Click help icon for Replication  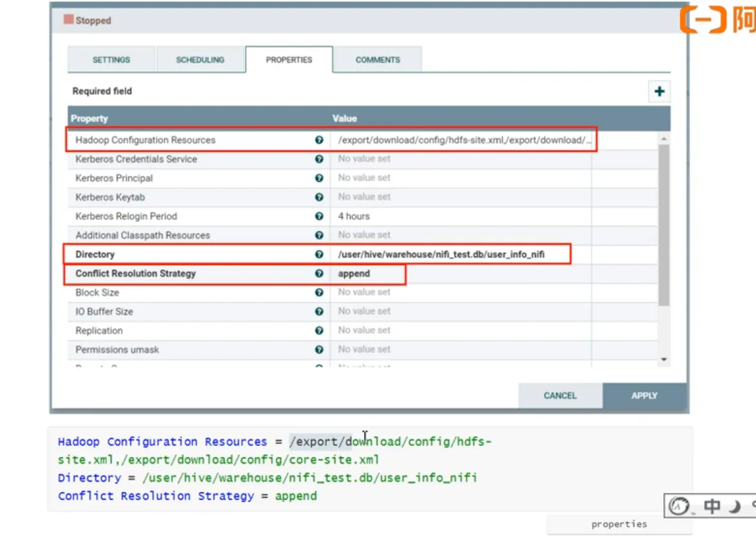point(318,331)
